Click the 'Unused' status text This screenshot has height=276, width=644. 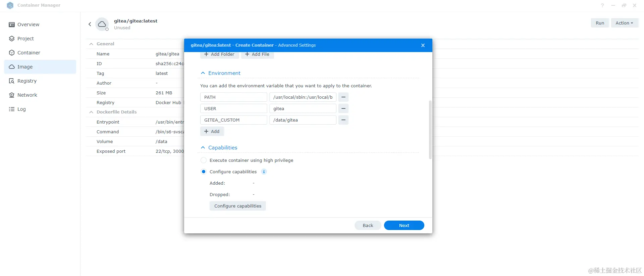point(122,28)
